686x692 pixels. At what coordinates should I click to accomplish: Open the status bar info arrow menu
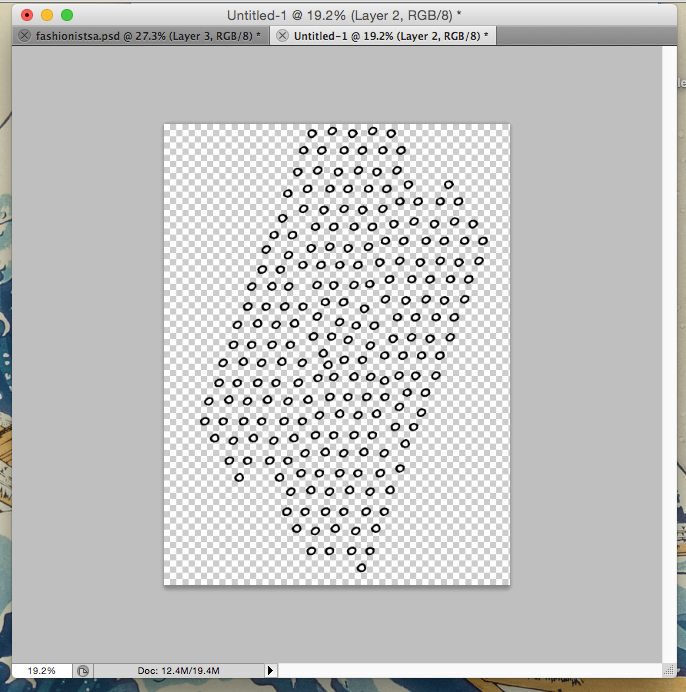coord(270,670)
